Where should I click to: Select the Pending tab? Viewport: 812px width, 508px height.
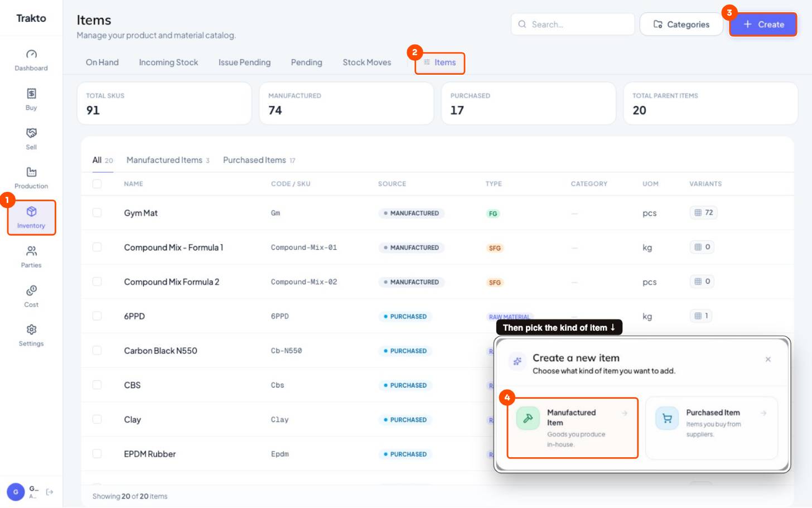click(x=307, y=62)
